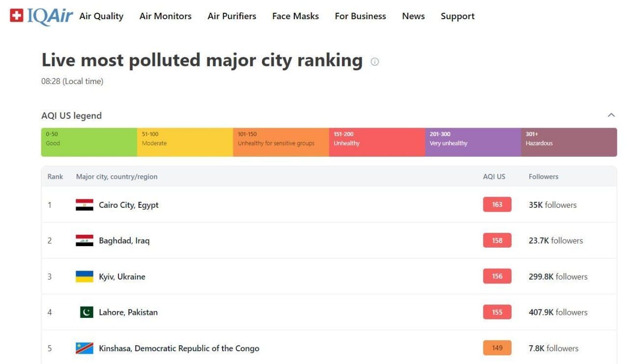Click the Live most polluted major city ranking heading
The width and height of the screenshot is (629, 364).
[202, 60]
